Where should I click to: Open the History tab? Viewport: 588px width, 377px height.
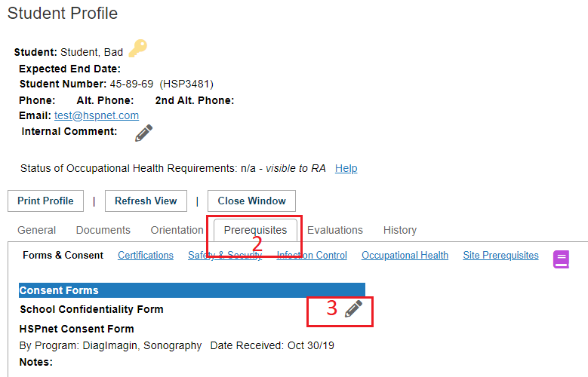[400, 230]
